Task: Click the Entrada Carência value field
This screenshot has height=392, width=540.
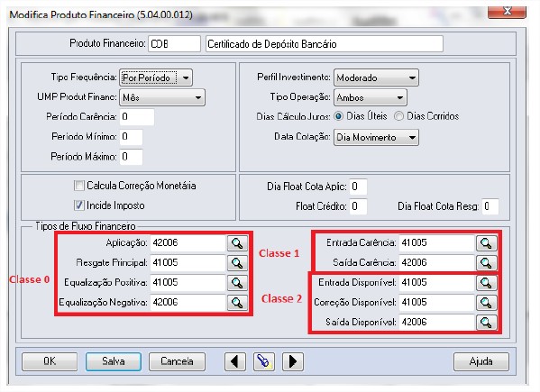Action: [437, 243]
